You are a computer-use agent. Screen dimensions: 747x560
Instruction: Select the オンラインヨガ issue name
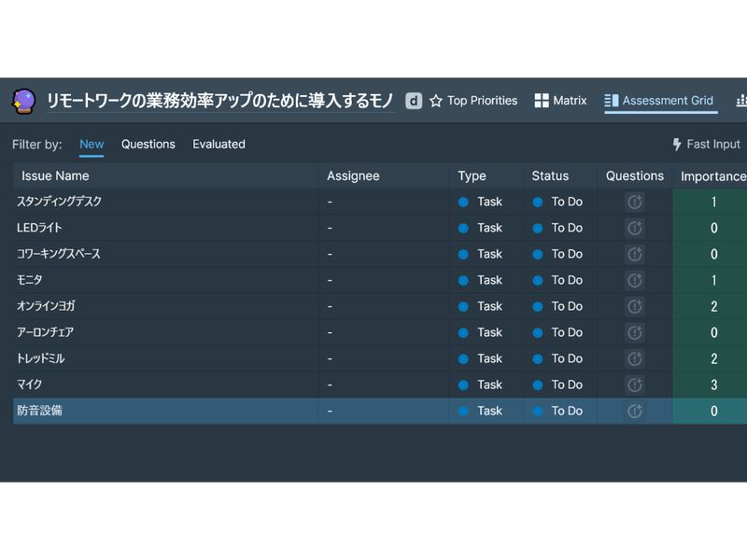tap(46, 306)
